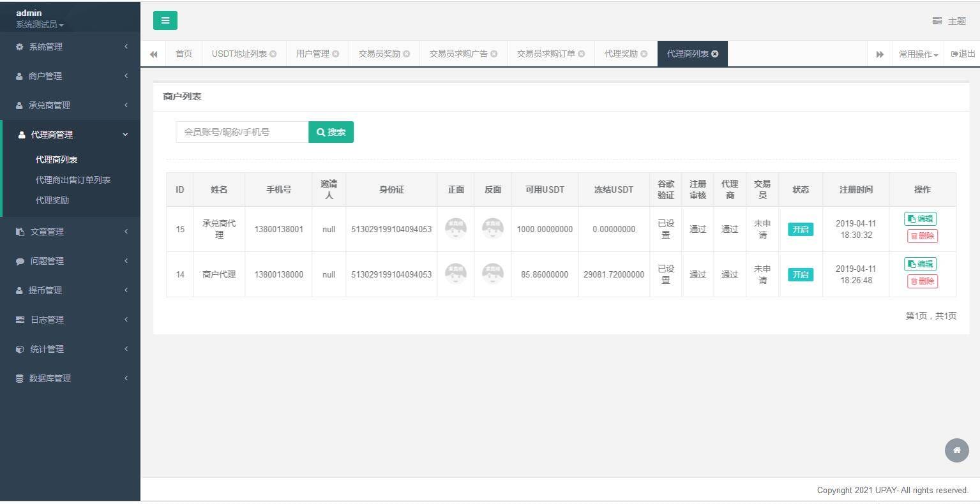This screenshot has width=980, height=504.
Task: Close the 代理奖励 tab
Action: [x=644, y=54]
